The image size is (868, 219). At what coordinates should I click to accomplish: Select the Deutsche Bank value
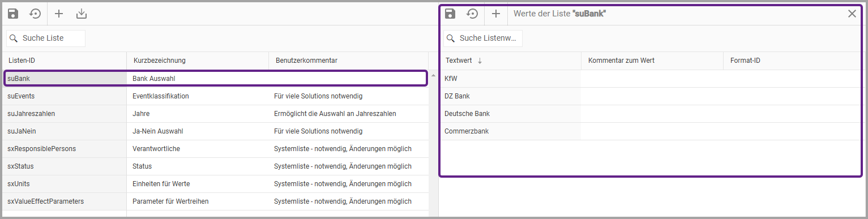click(x=467, y=114)
